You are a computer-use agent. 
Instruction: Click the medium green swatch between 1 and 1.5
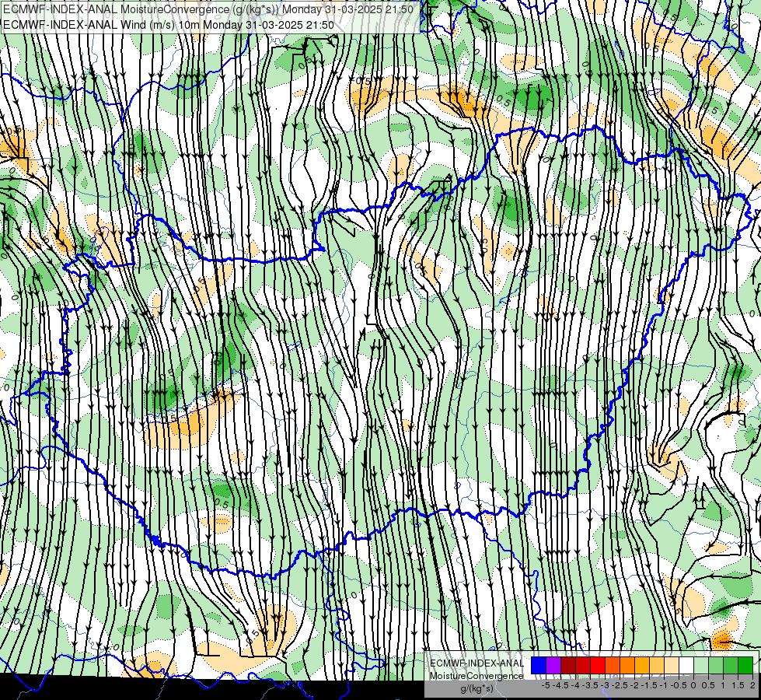click(731, 666)
